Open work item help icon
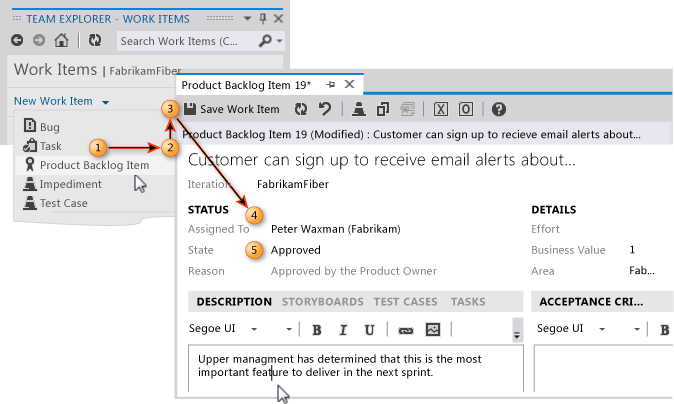The height and width of the screenshot is (404, 674). click(x=499, y=109)
